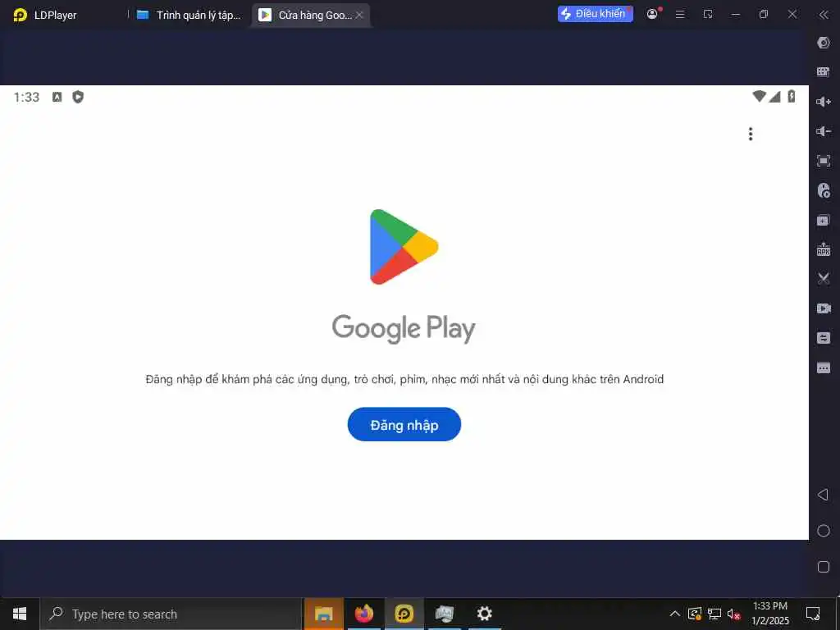The image size is (840, 630).
Task: Click the Điều khiển button
Action: 596,14
